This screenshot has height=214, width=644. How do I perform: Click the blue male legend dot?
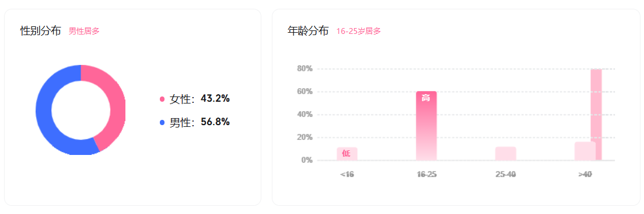(x=162, y=123)
